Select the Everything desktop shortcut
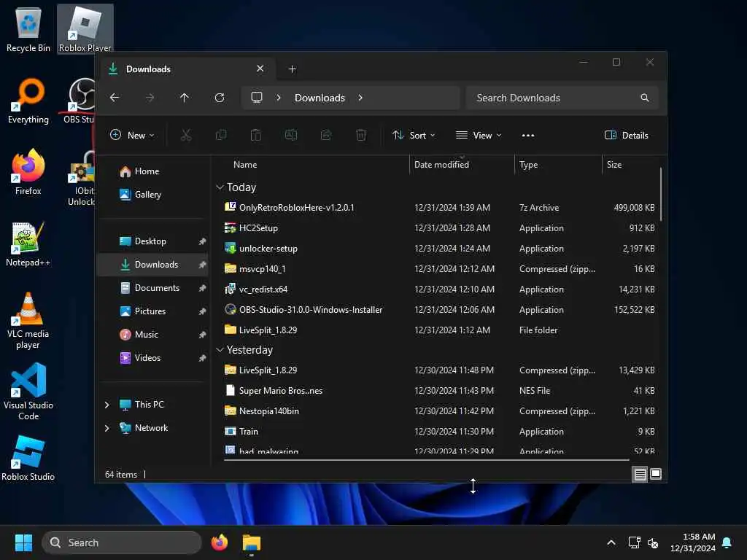747x560 pixels. coord(28,101)
